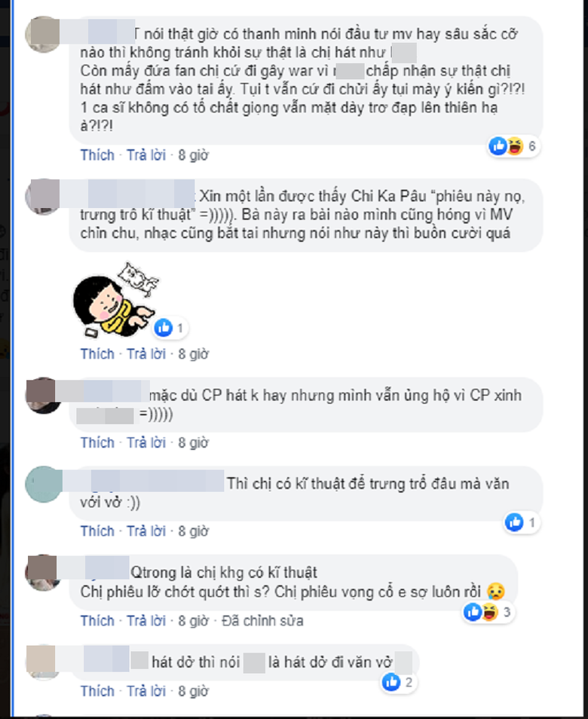Open the '8 giờ' timestamp of first comment

193,155
